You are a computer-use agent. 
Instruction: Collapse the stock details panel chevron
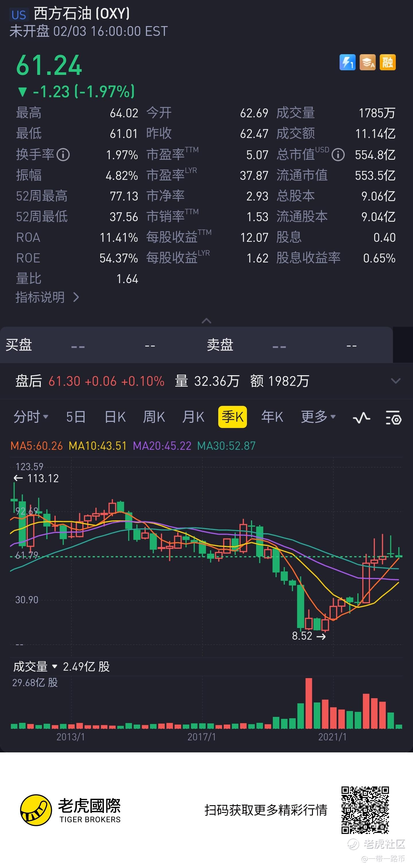(x=206, y=320)
